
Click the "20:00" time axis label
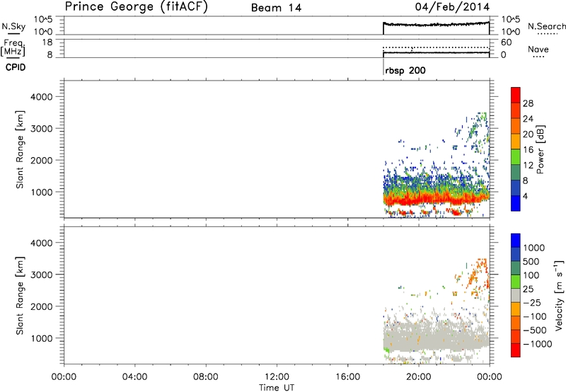(x=418, y=377)
